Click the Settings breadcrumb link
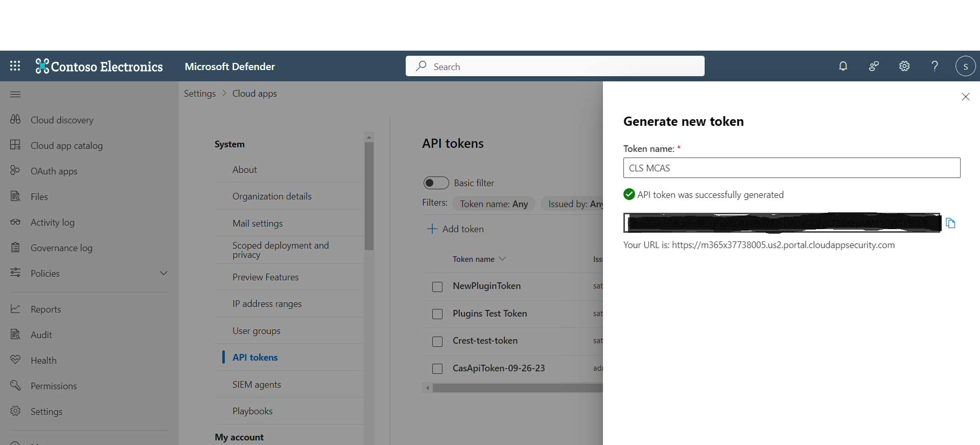 [200, 94]
